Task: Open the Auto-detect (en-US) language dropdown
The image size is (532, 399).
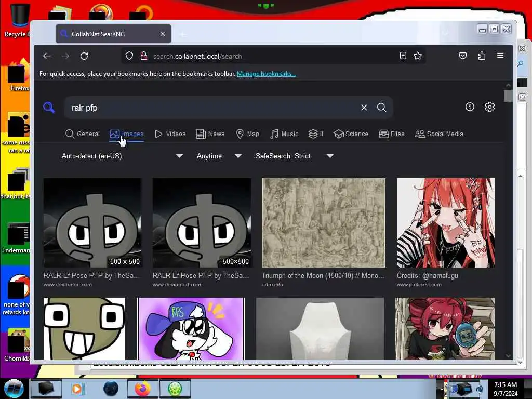Action: 122,156
